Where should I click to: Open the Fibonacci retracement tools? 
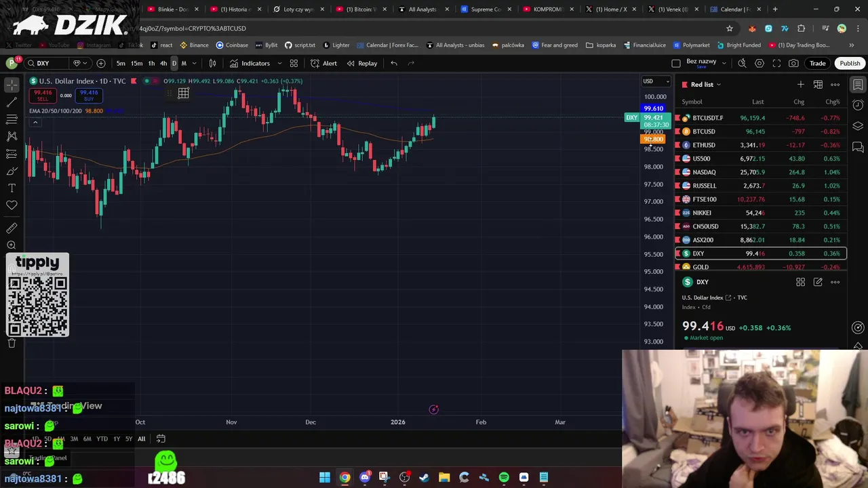point(12,119)
